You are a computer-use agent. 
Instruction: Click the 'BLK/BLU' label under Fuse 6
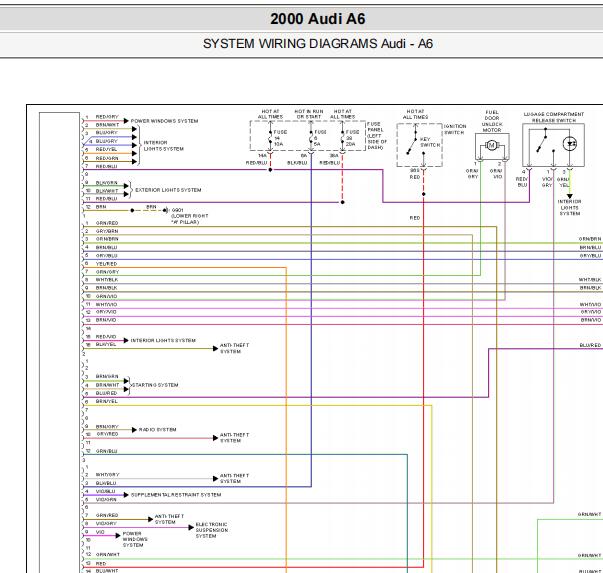(297, 163)
